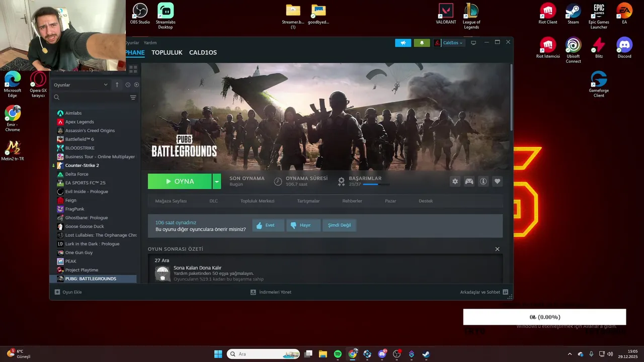Open Opera GX browser desktop icon

pos(38,84)
